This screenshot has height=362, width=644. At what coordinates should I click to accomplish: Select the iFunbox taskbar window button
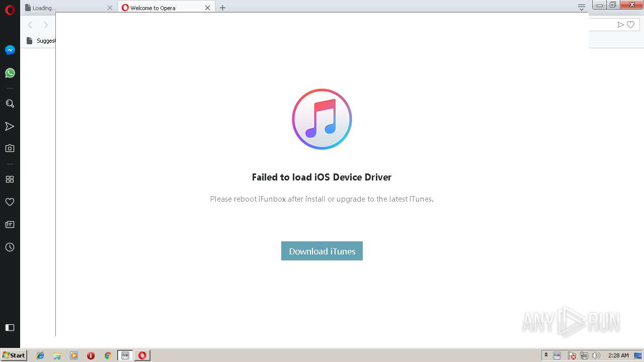(125, 355)
